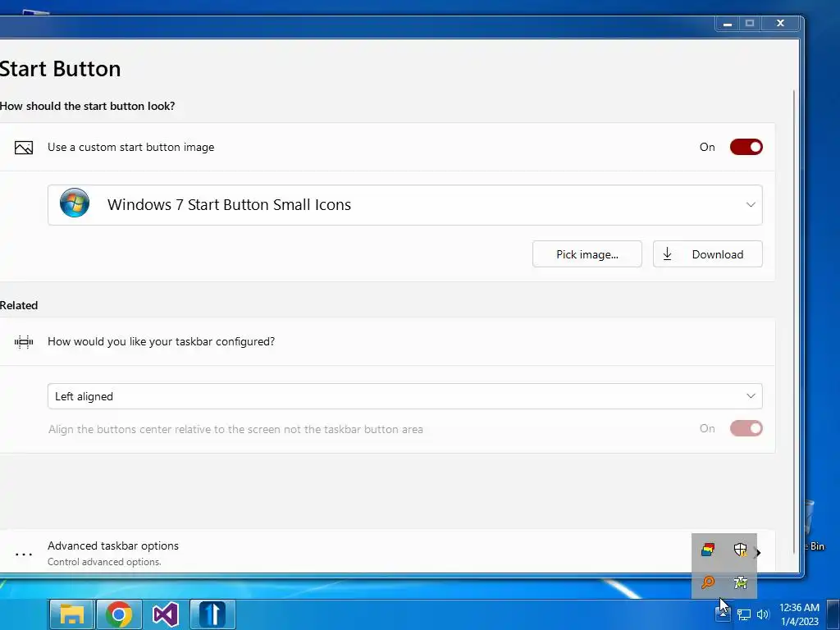Click the green arrow 7+ tray icon
This screenshot has width=840, height=630.
741,582
